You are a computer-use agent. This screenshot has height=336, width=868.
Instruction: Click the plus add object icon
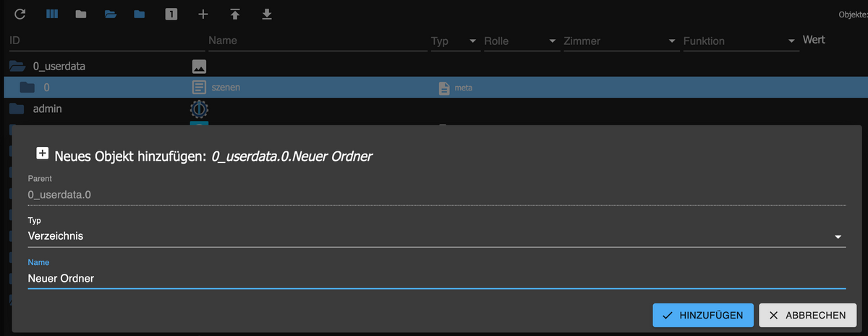pyautogui.click(x=203, y=14)
